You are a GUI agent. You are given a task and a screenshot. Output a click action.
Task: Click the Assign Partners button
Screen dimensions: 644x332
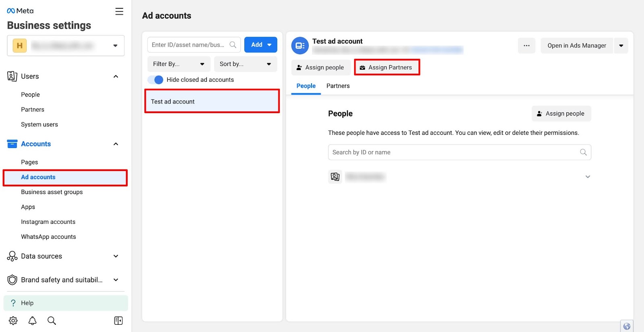click(x=387, y=67)
